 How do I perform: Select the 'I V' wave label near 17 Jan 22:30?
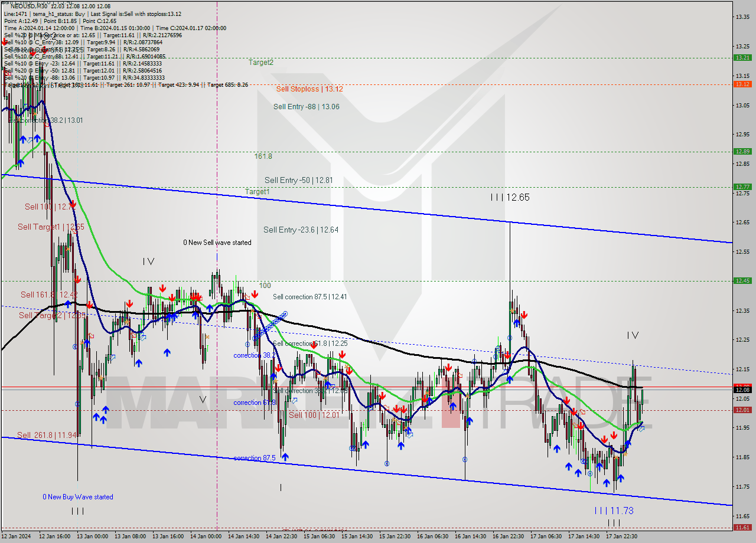click(633, 335)
